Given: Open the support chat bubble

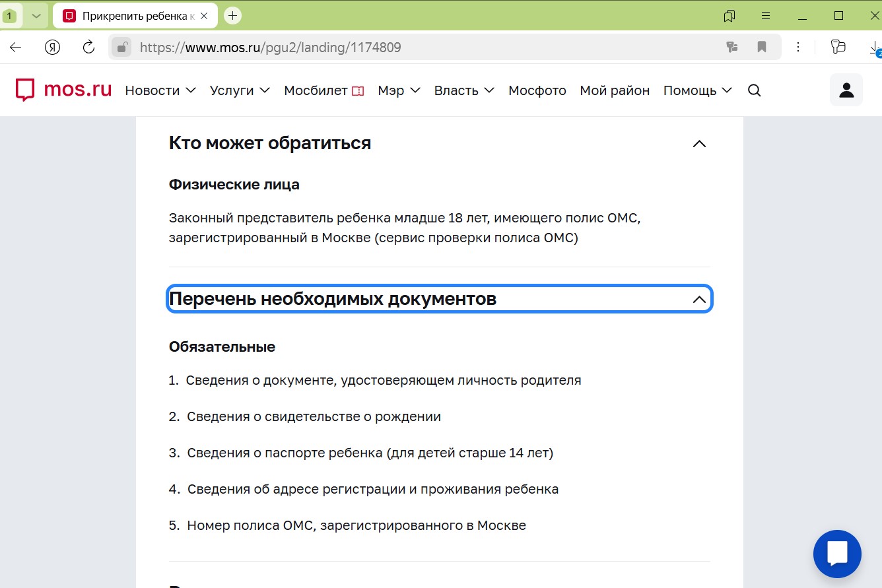Looking at the screenshot, I should tap(837, 554).
